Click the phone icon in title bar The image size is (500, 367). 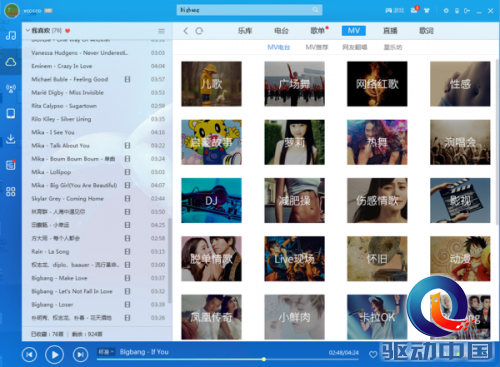(457, 11)
